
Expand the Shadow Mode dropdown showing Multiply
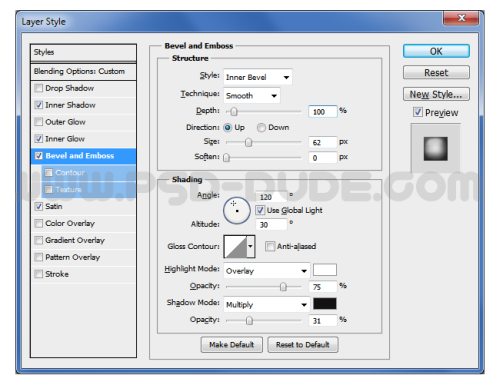pyautogui.click(x=267, y=304)
